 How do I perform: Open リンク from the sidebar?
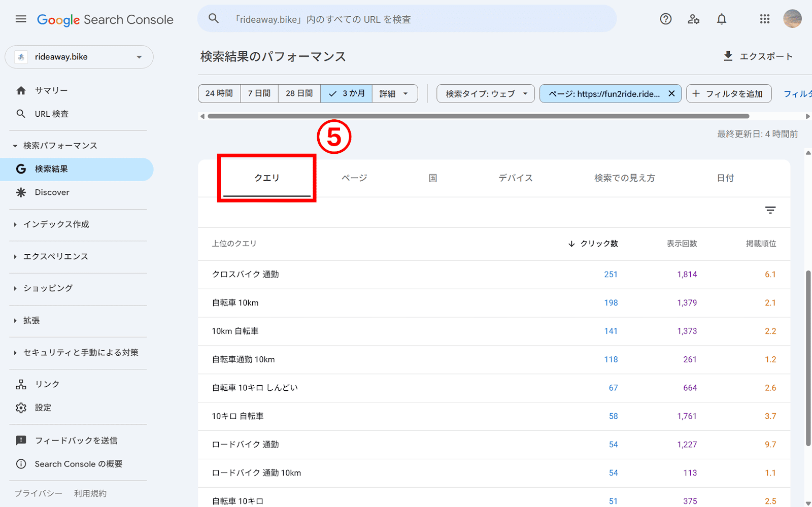pos(47,384)
